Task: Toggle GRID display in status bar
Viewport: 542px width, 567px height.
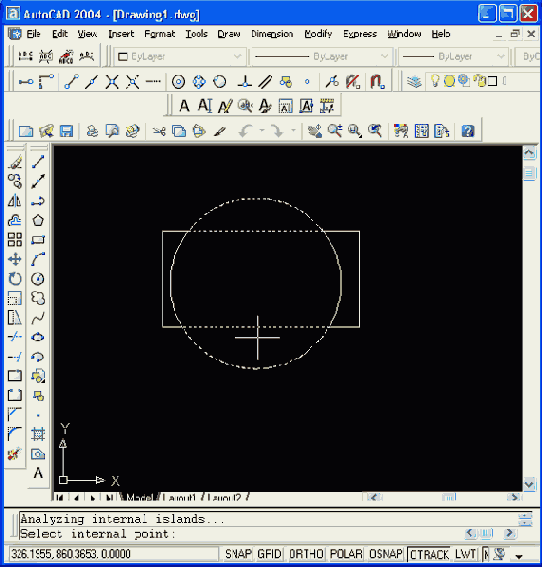Action: point(270,554)
